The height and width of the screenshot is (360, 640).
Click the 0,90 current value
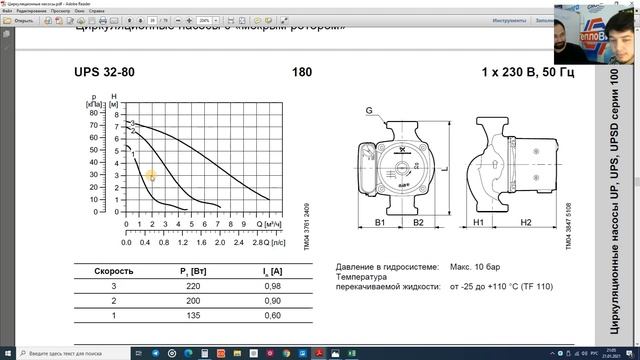pyautogui.click(x=273, y=301)
